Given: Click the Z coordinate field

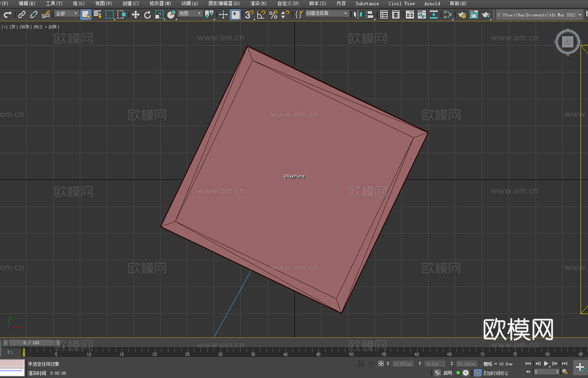Looking at the screenshot, I should 467,364.
